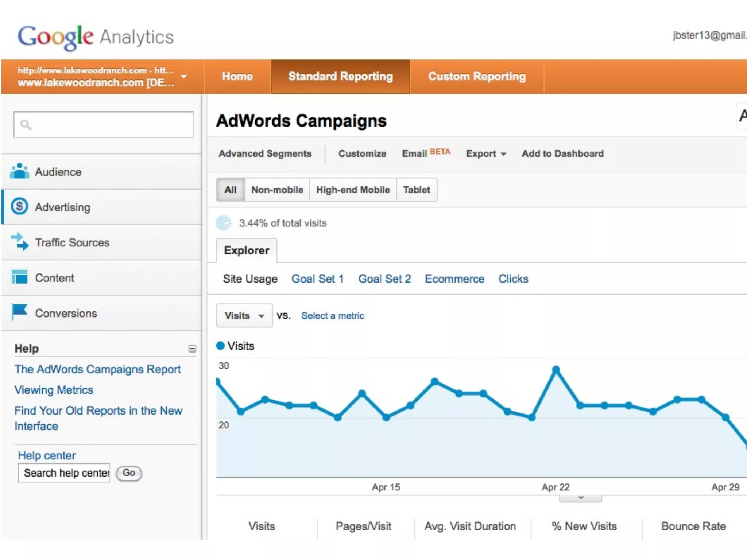This screenshot has height=560, width=747.
Task: Click the Traffic Sources arrows icon
Action: click(x=19, y=242)
